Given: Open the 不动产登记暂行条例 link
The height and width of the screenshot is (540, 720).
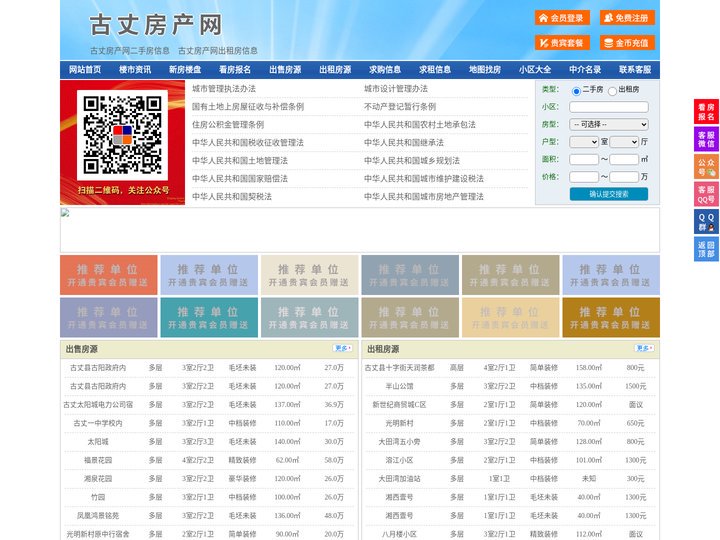Looking at the screenshot, I should [x=400, y=107].
